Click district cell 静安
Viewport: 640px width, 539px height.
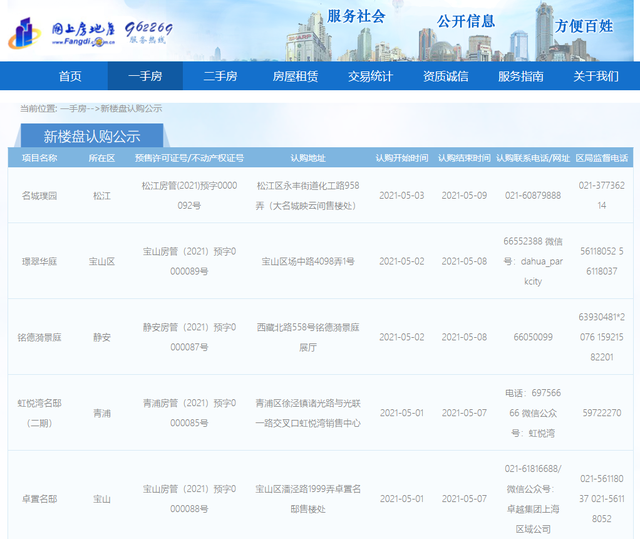[102, 337]
